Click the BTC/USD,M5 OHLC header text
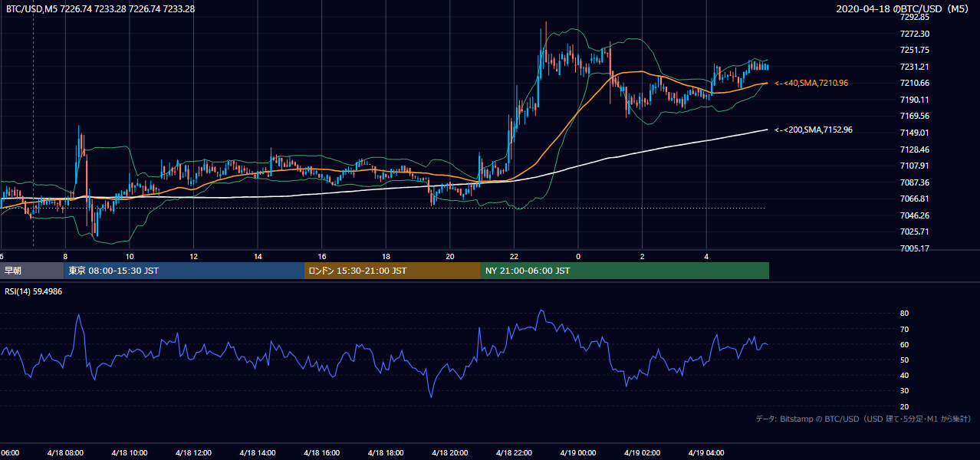Screen dimensions: 980x460 coord(100,8)
